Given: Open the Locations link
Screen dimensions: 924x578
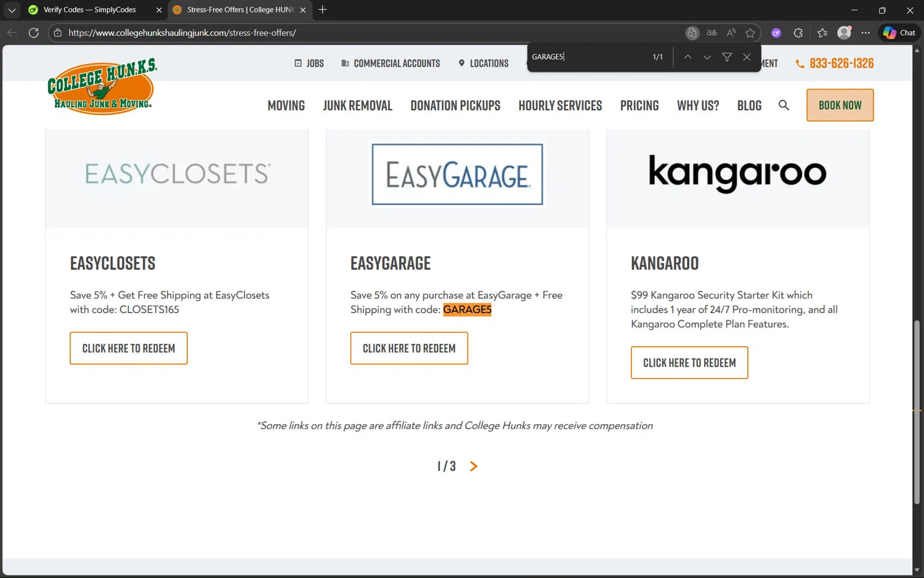Looking at the screenshot, I should click(x=484, y=63).
